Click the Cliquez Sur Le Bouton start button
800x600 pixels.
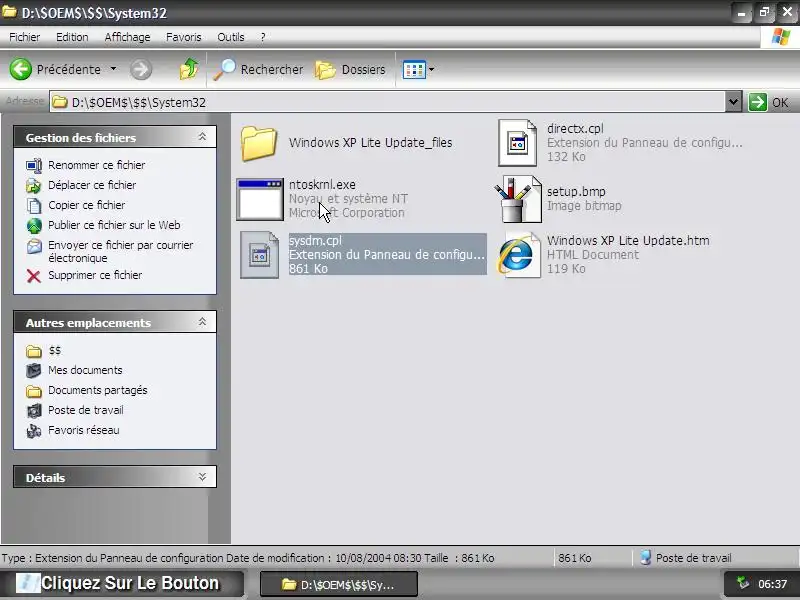pos(121,583)
